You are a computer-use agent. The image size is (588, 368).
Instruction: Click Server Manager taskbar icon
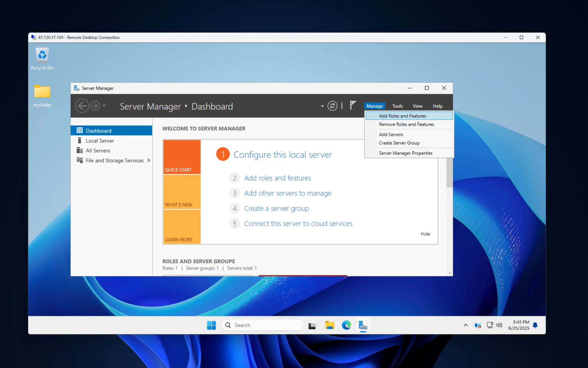[363, 325]
